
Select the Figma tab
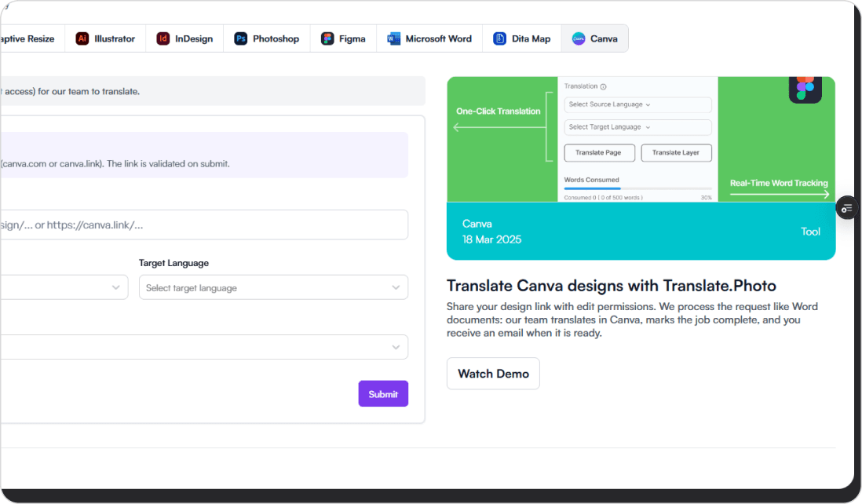(x=344, y=38)
